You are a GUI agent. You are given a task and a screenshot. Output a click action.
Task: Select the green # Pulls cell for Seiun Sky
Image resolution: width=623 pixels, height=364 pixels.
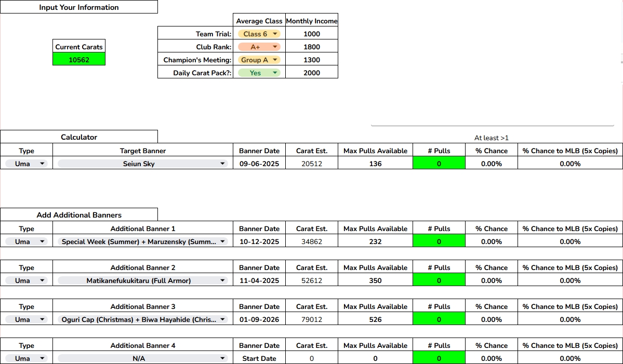pyautogui.click(x=439, y=163)
